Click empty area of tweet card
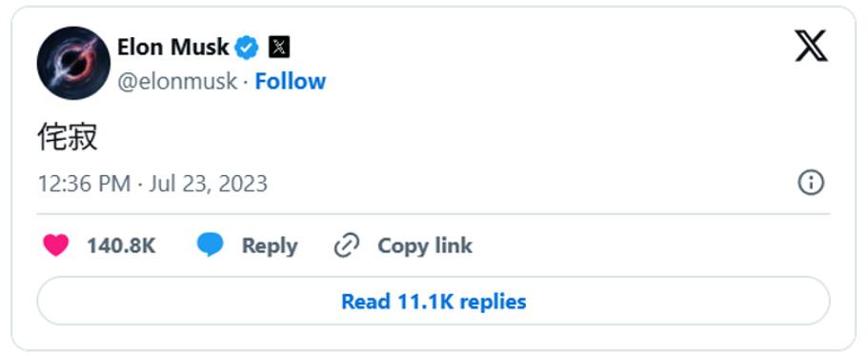Screen dimensions: 868x356 point(554,110)
